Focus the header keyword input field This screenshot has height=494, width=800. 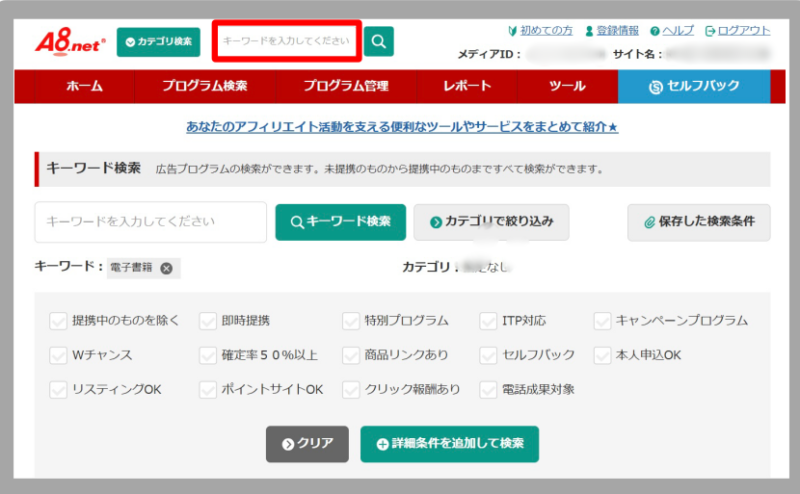click(x=286, y=41)
